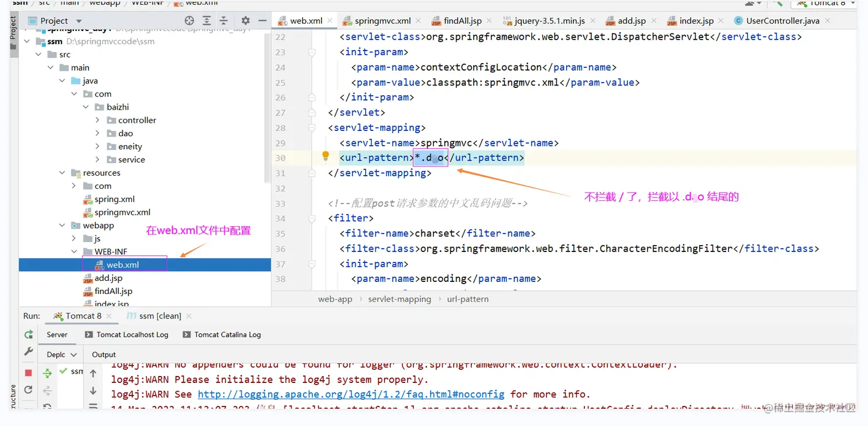The width and height of the screenshot is (868, 426).
Task: Fold the servlet-mapping block at line 28
Action: [x=312, y=128]
